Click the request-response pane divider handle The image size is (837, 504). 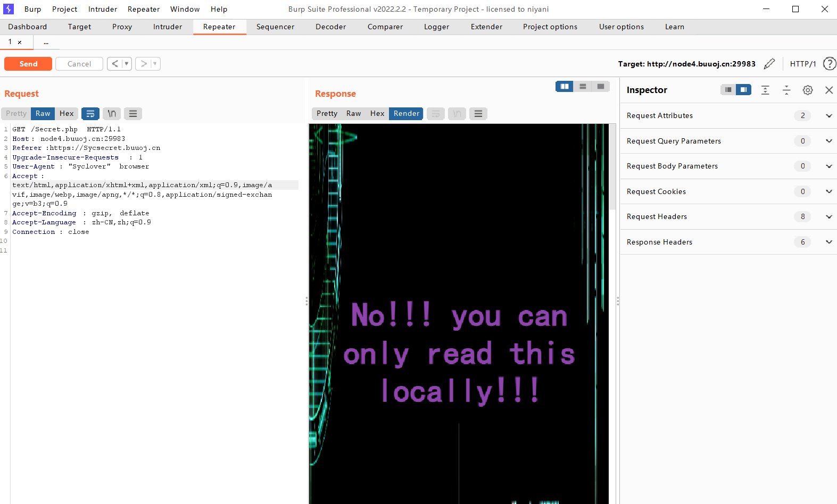(306, 301)
